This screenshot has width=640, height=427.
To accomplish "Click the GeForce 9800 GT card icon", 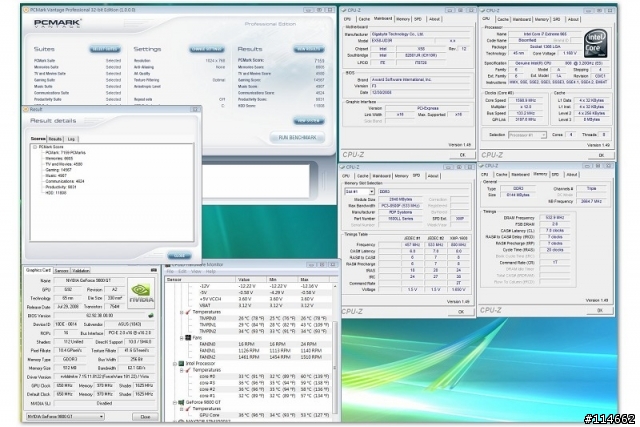I will coord(181,402).
